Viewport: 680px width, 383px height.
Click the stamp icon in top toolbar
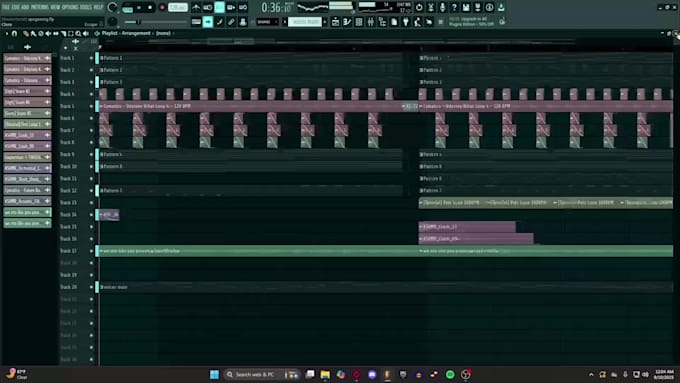[x=243, y=22]
